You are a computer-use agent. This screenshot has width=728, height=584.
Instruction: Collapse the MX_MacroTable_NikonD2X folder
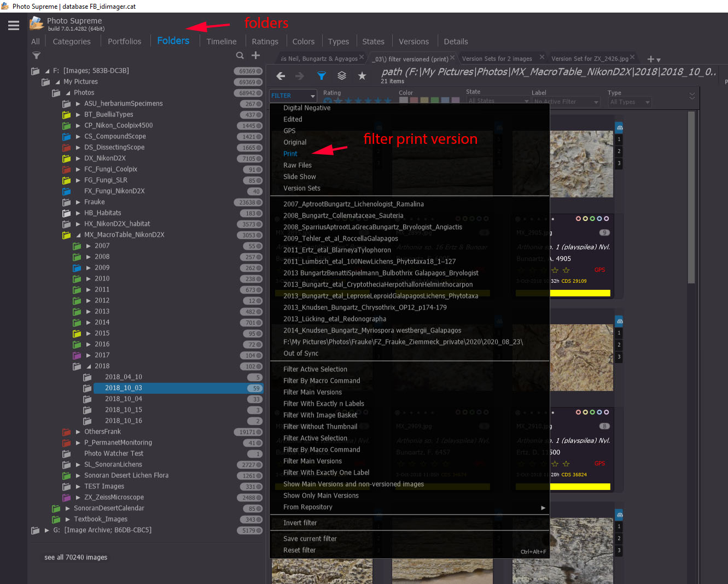pos(78,235)
